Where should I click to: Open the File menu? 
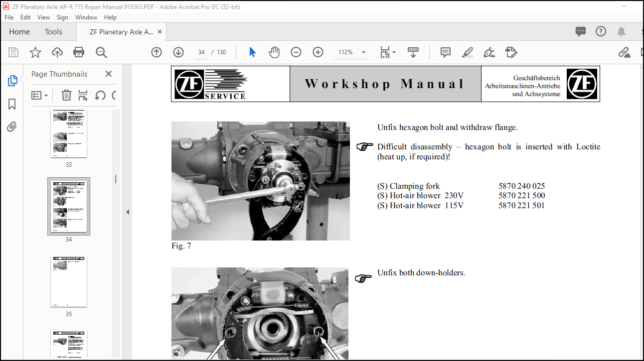coord(9,17)
